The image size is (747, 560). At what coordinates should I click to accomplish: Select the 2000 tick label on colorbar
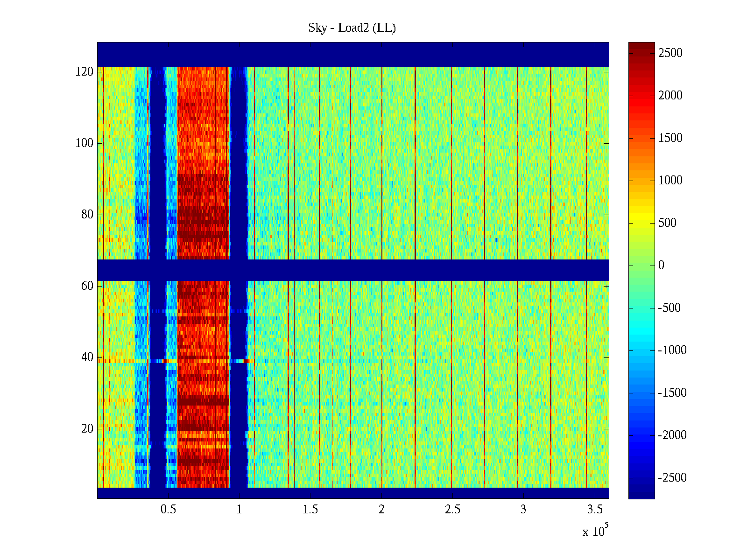point(670,96)
